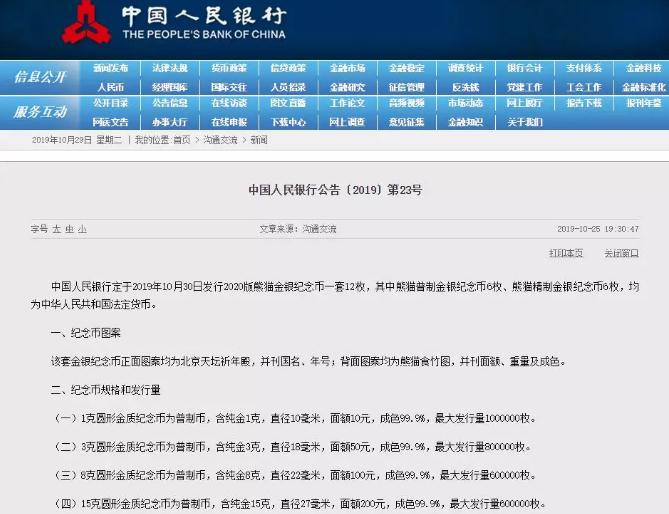Set font size to 小
This screenshot has width=669, height=514.
pos(82,229)
